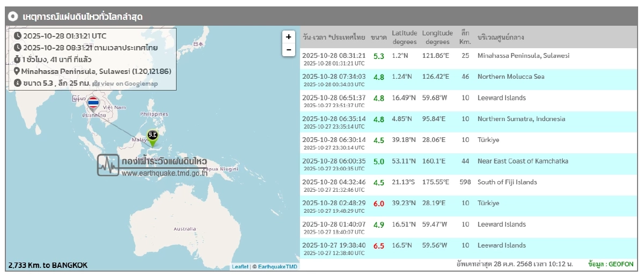The image size is (644, 277).
Task: Select the magnitude 4.9 Leeward Islands row
Action: click(467, 228)
